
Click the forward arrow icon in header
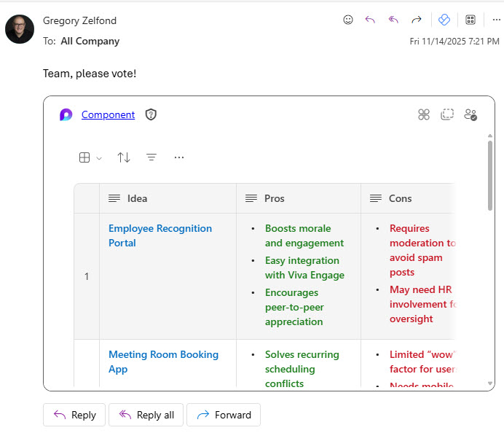(x=417, y=20)
